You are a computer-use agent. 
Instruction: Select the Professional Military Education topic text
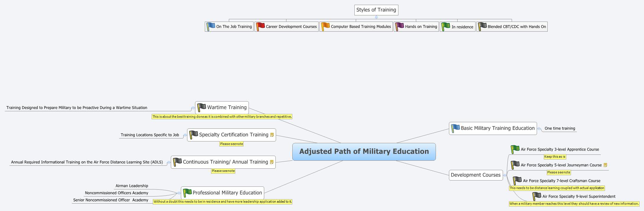click(227, 193)
